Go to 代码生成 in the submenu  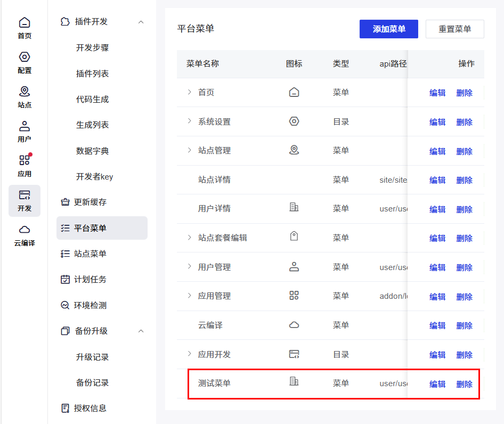click(92, 99)
